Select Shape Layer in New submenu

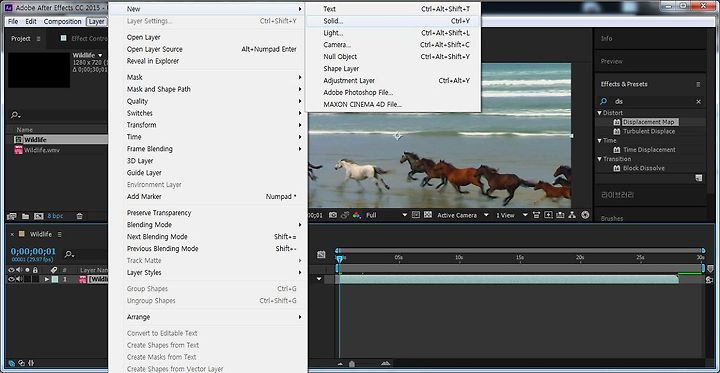tap(393, 68)
